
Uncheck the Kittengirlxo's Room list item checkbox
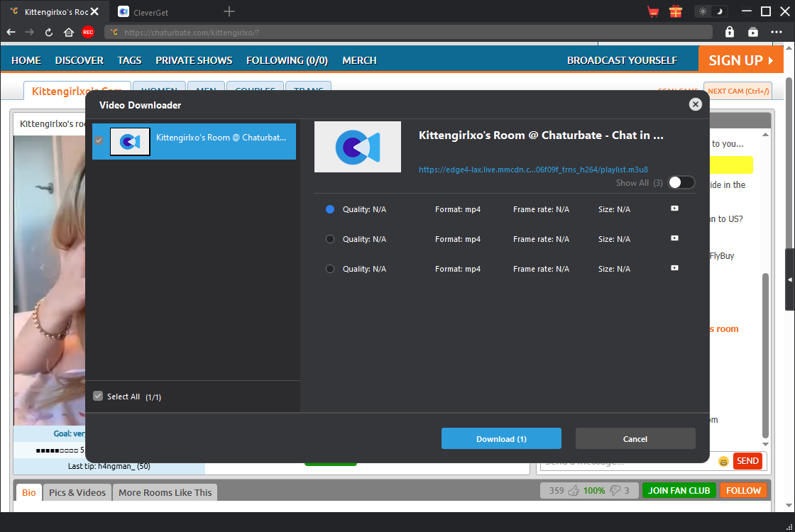coord(99,141)
